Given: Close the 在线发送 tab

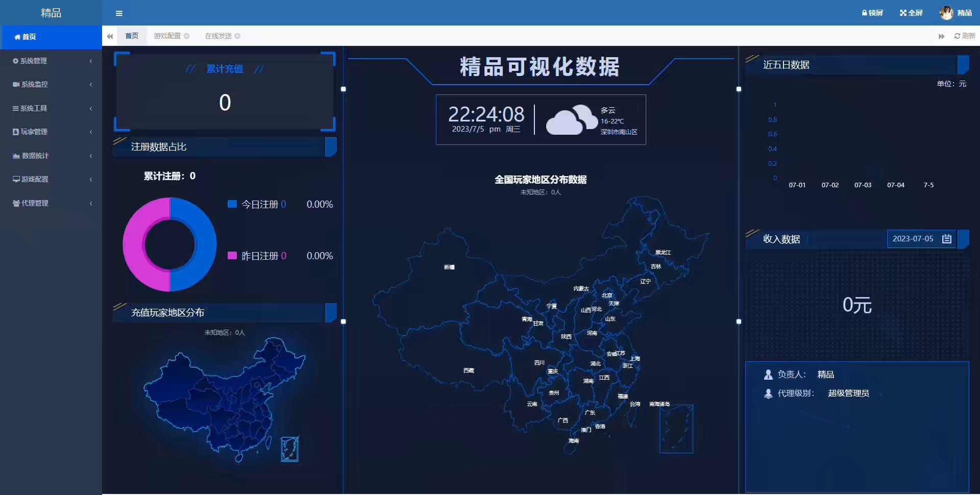Looking at the screenshot, I should click(x=237, y=36).
